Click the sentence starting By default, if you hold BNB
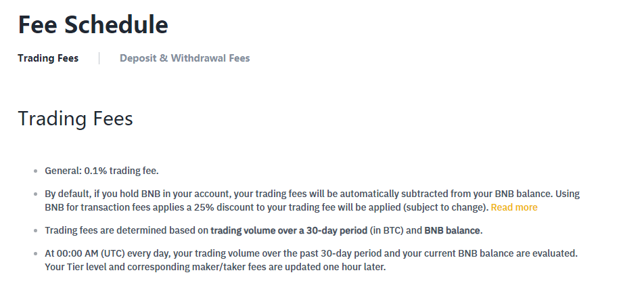This screenshot has width=644, height=298. (x=203, y=194)
